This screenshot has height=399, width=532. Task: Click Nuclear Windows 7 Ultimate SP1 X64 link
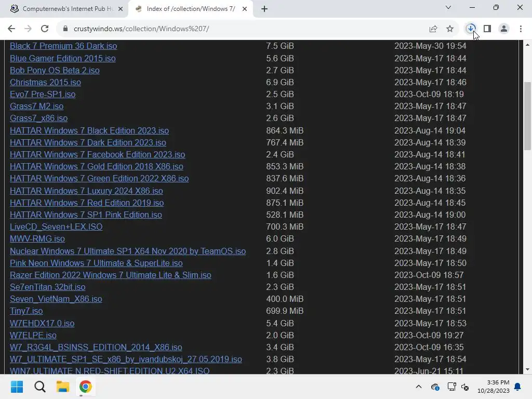click(128, 251)
